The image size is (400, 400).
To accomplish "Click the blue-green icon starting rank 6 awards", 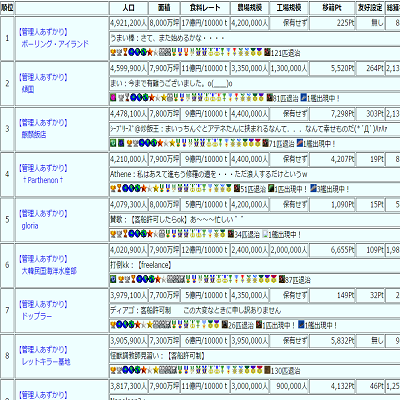I will pyautogui.click(x=113, y=279).
